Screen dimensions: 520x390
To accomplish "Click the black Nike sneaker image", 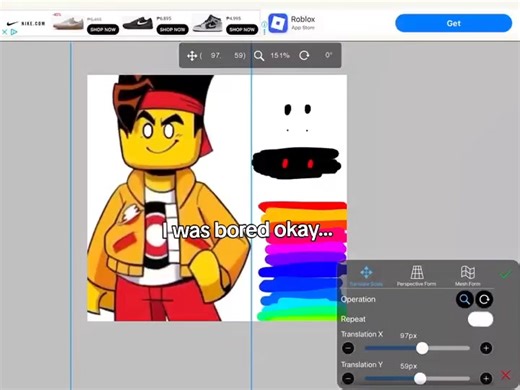I will point(138,23).
